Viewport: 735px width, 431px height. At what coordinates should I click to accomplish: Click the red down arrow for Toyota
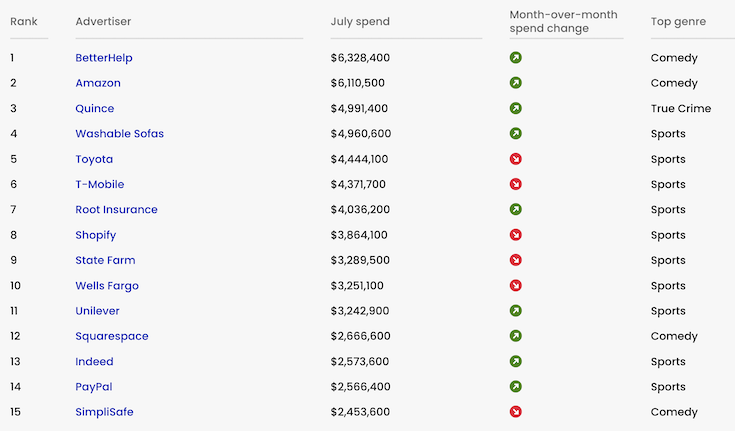(516, 159)
